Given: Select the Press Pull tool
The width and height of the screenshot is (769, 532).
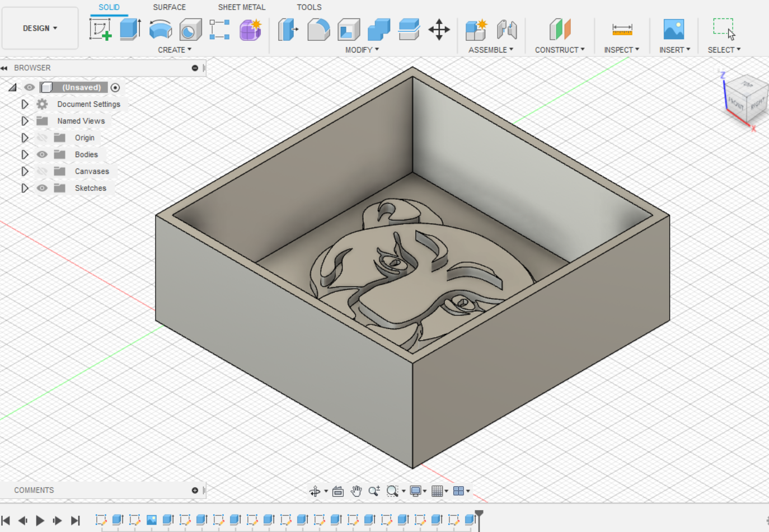Looking at the screenshot, I should coord(288,29).
